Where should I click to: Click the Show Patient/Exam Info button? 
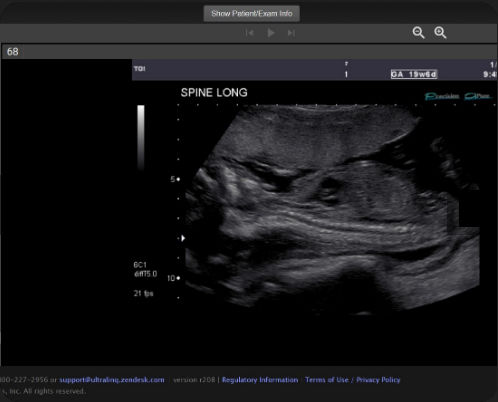pyautogui.click(x=252, y=14)
